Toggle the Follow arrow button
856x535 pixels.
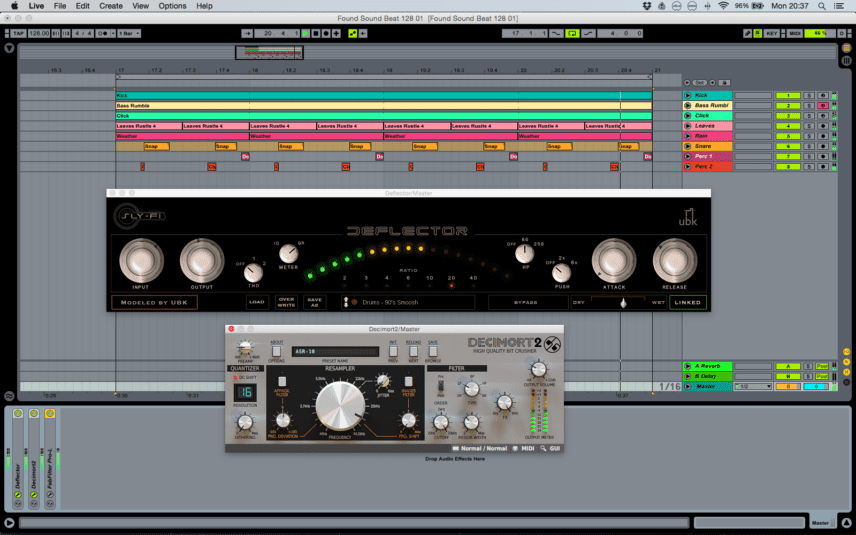(247, 33)
